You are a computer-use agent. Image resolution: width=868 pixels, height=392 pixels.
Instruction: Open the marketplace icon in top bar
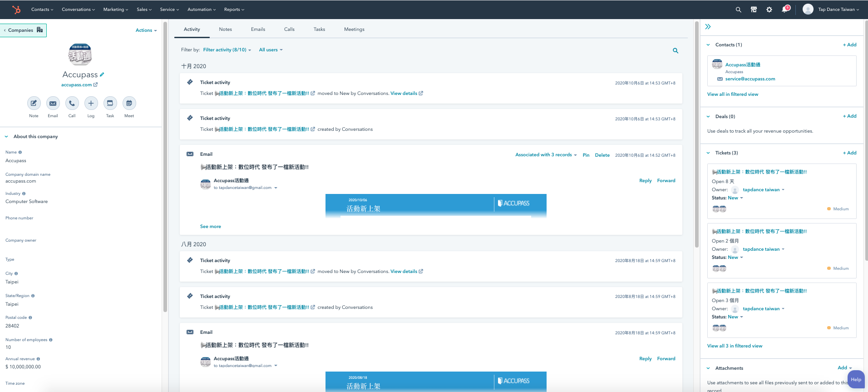[754, 10]
